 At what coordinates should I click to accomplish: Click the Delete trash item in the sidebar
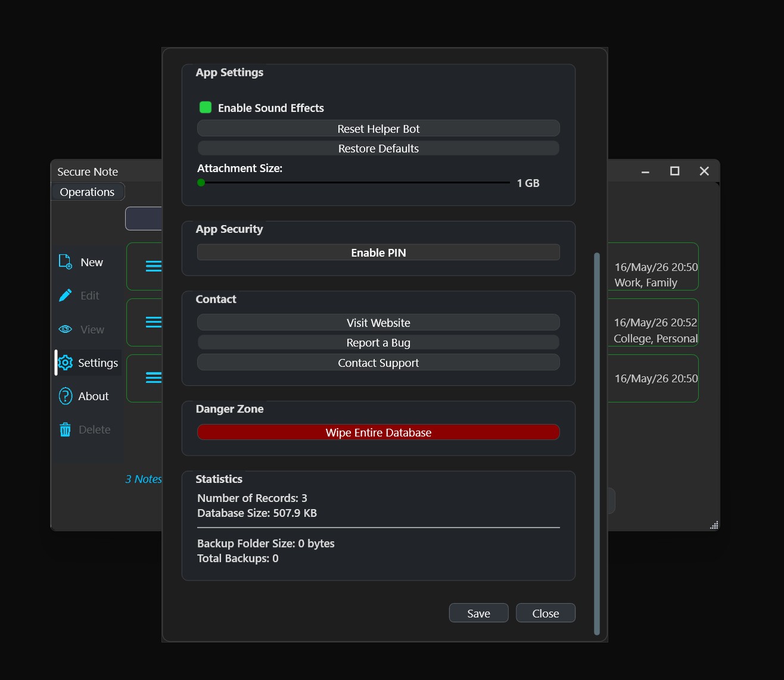coord(85,429)
